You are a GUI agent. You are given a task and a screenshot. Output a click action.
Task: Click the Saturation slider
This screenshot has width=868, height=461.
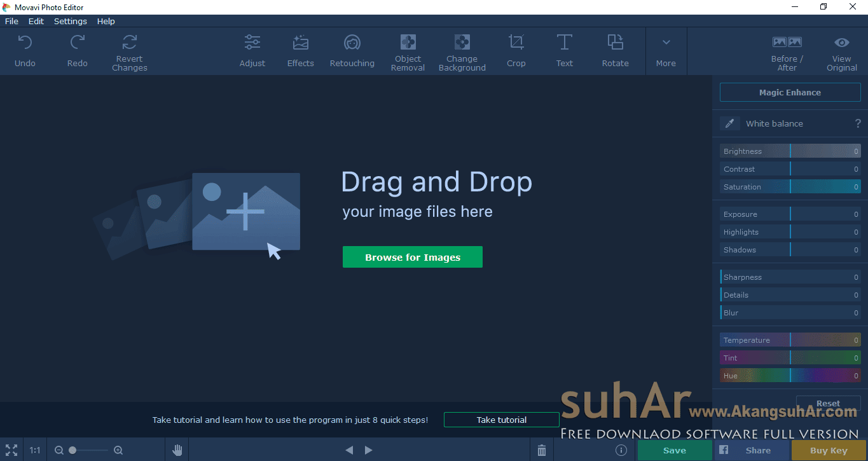(790, 187)
